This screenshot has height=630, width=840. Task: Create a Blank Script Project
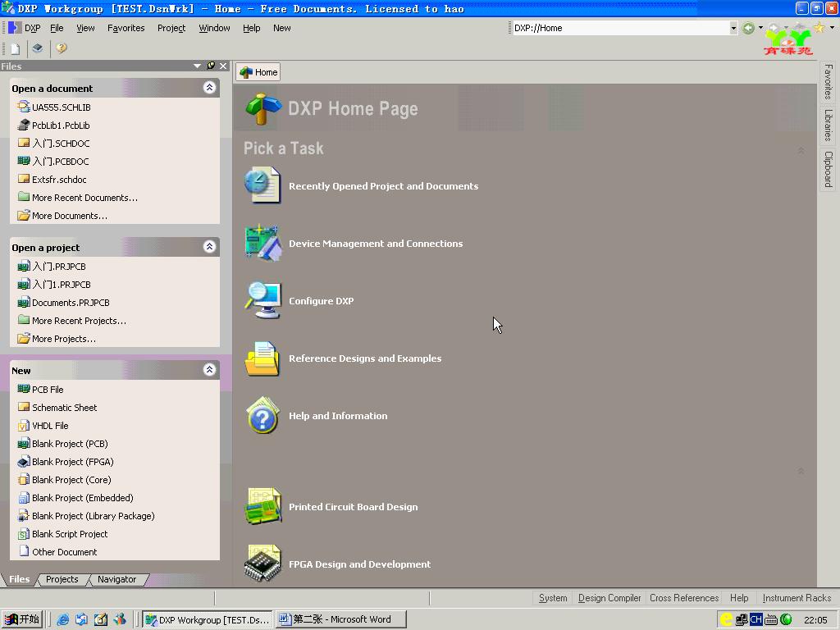point(70,534)
